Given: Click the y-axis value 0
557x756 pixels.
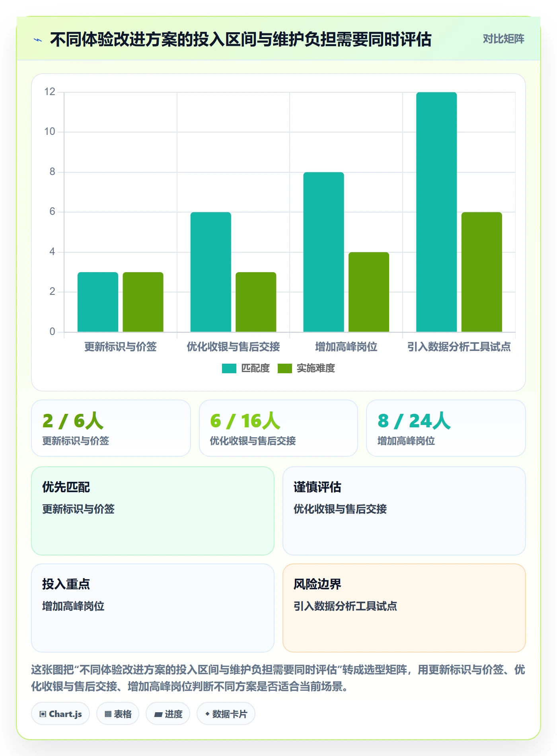Looking at the screenshot, I should pos(52,332).
